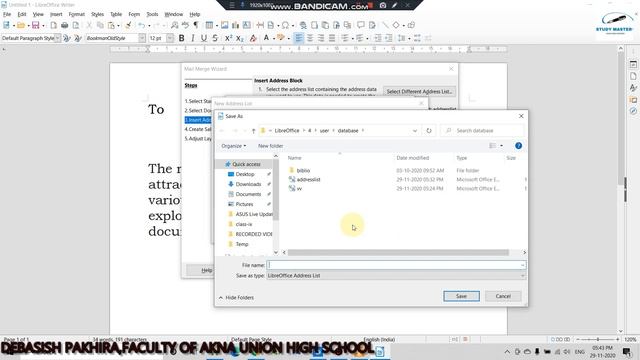Open the Save as type dropdown
This screenshot has width=640, height=360.
coord(396,276)
